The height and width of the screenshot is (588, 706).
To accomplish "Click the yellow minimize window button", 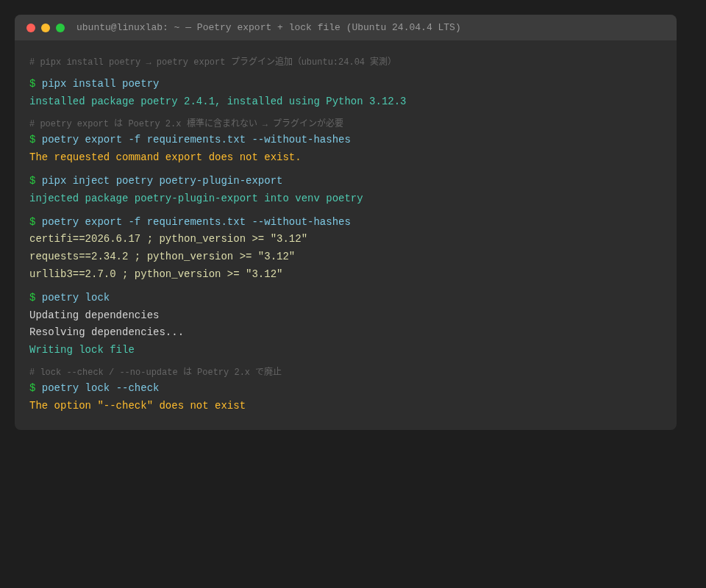I will point(46,28).
